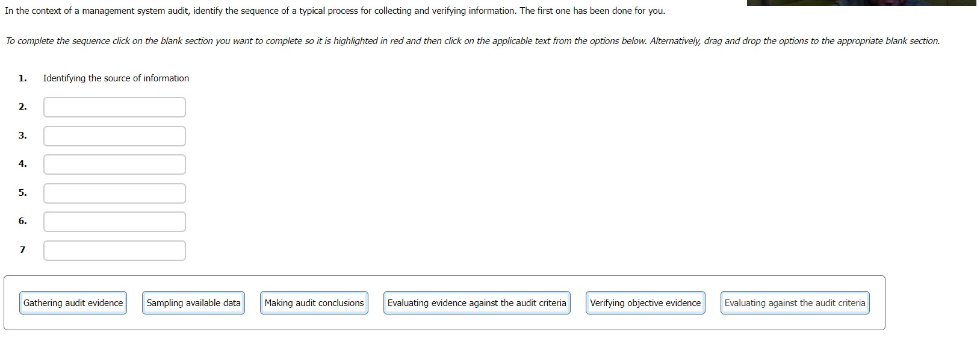This screenshot has width=980, height=338.
Task: Highlight the blank box beside number 3
Action: [114, 136]
